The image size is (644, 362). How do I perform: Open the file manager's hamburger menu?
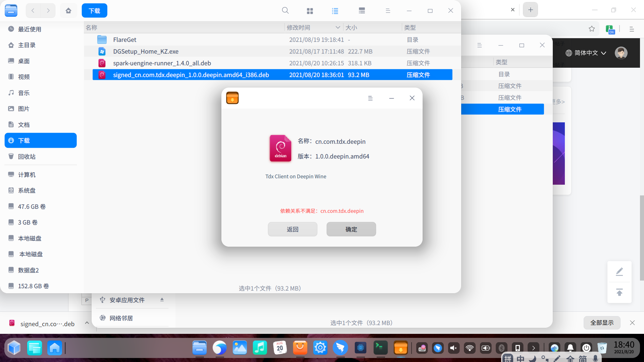pyautogui.click(x=388, y=11)
